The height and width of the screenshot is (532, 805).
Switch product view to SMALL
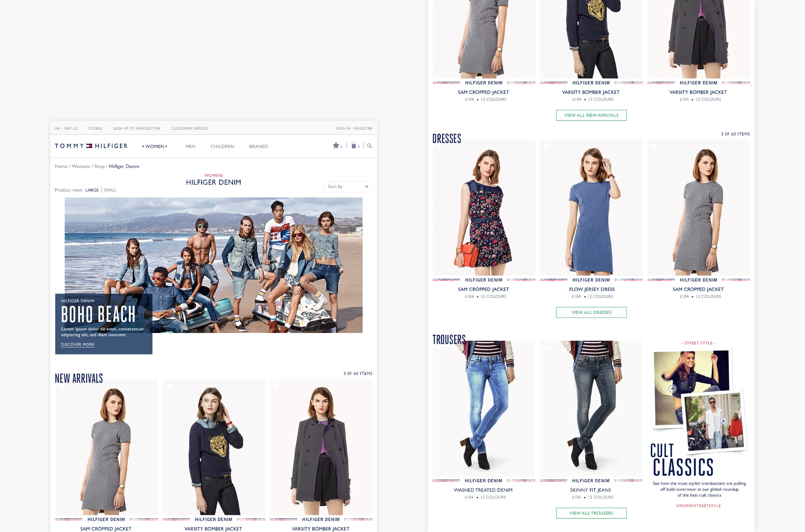[110, 190]
